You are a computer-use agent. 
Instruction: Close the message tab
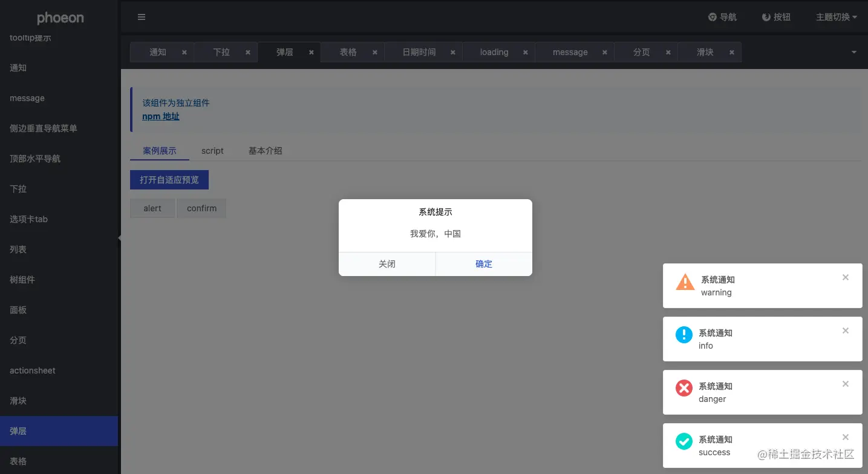click(x=604, y=52)
